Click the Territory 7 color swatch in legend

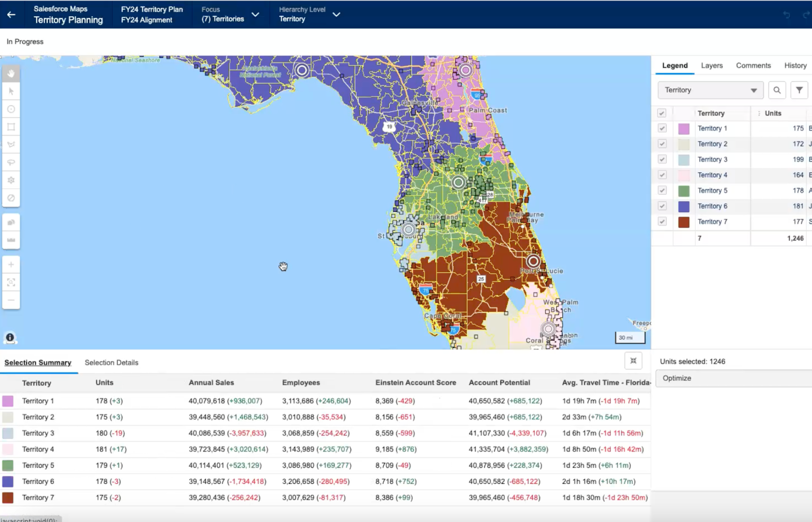pyautogui.click(x=684, y=222)
